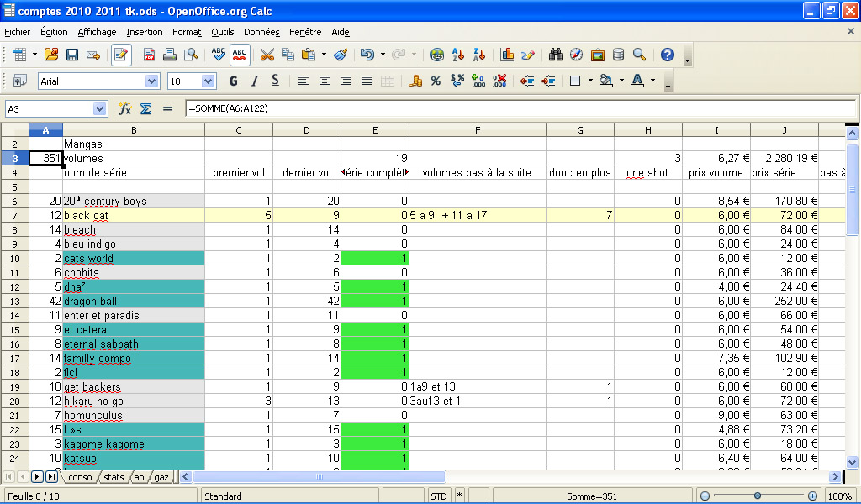Open the Function Wizard icon
Screen dimensions: 861x504
point(124,109)
